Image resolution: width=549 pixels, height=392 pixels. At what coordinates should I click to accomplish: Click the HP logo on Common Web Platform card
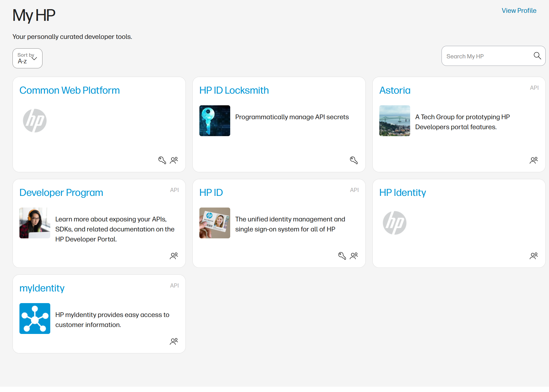(x=35, y=121)
